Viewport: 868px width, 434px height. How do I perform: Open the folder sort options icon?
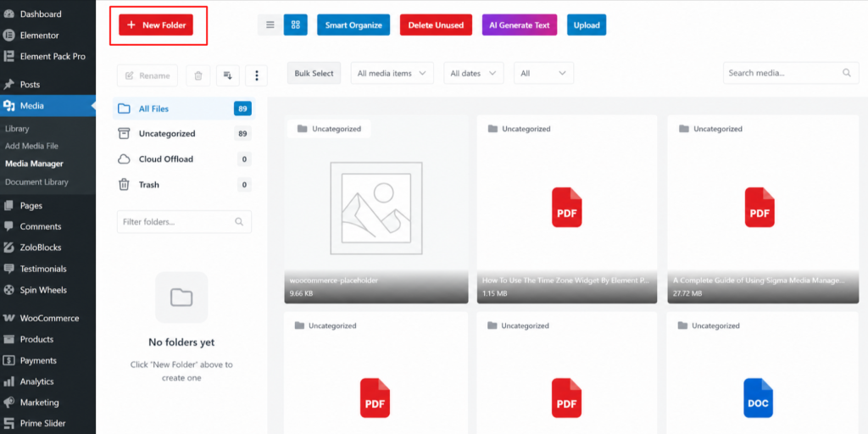(227, 75)
